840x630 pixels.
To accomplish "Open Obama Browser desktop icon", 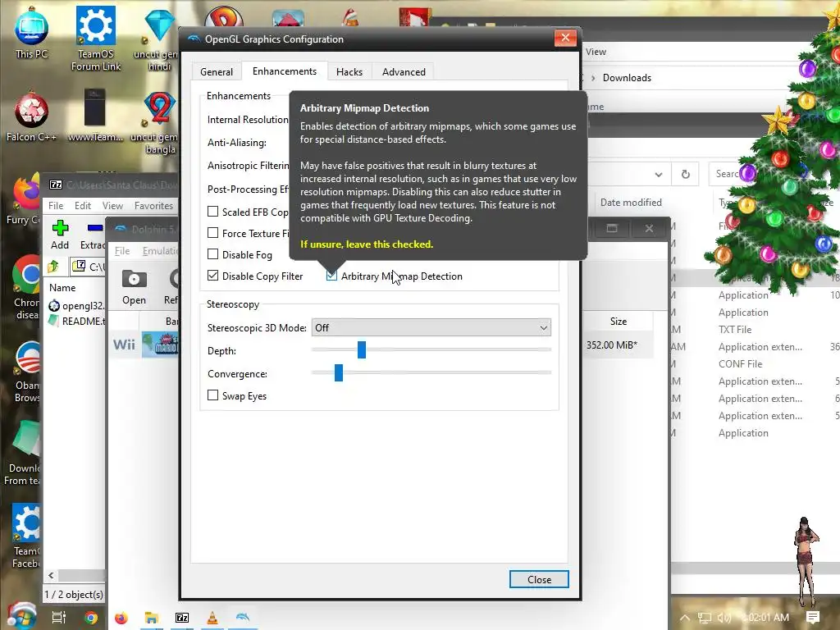I will coord(27,372).
